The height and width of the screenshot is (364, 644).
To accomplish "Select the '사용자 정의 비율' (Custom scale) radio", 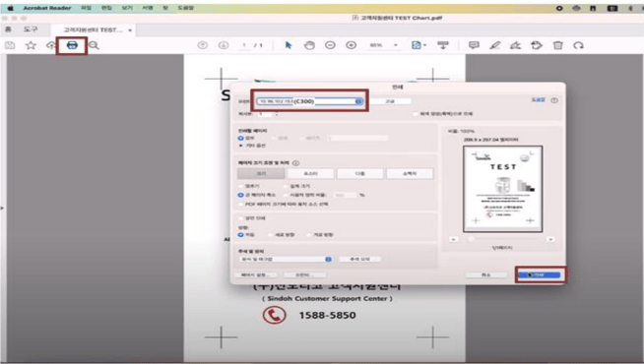I will [286, 195].
